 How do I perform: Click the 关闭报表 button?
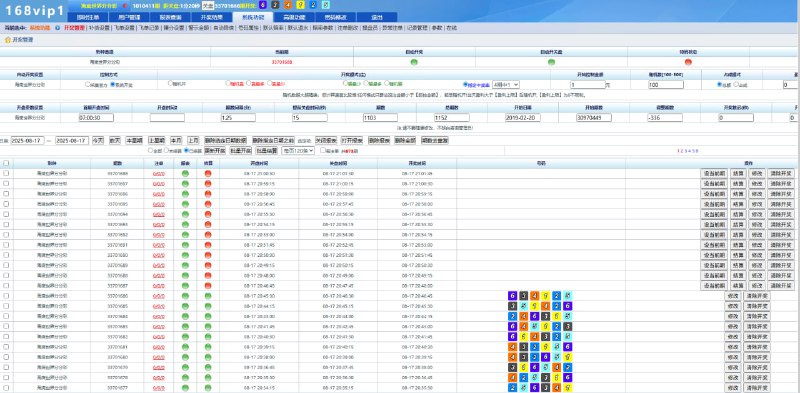tap(326, 140)
